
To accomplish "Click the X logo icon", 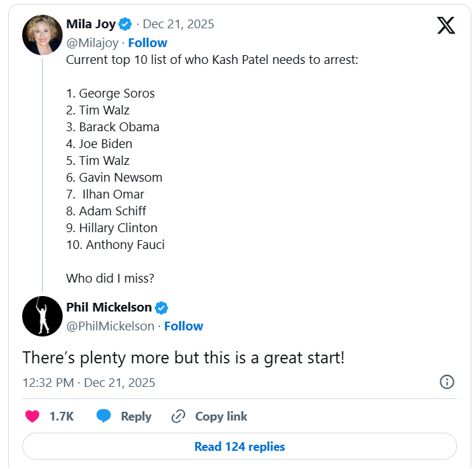I will click(x=446, y=26).
